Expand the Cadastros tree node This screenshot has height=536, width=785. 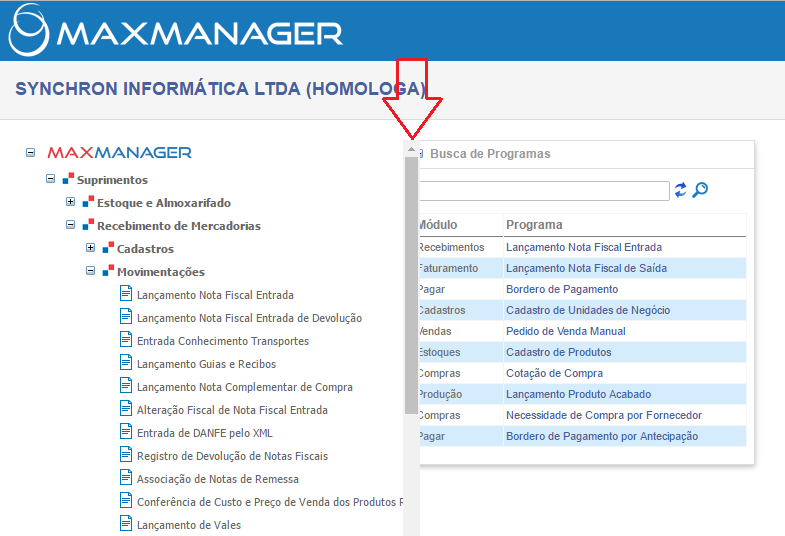[91, 248]
